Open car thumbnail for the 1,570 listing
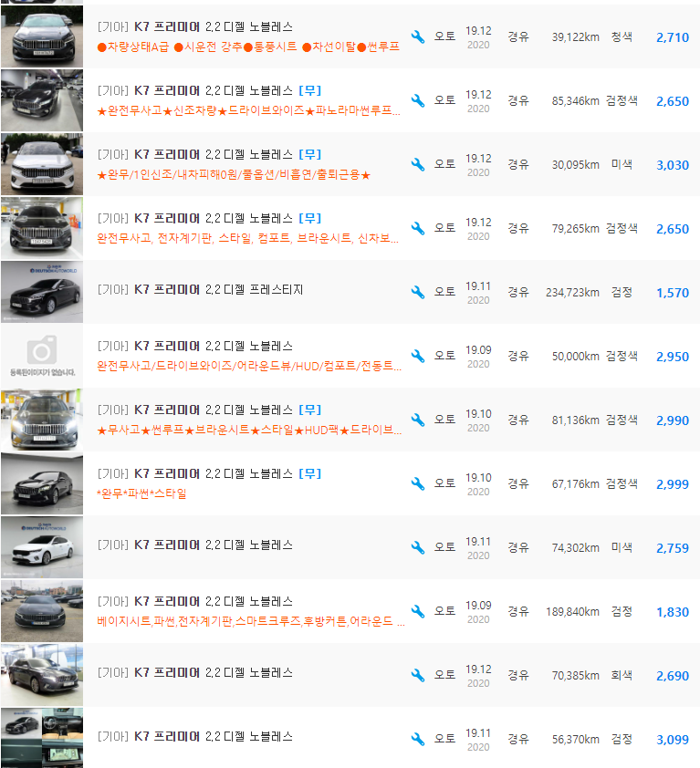Image resolution: width=700 pixels, height=768 pixels. tap(42, 293)
